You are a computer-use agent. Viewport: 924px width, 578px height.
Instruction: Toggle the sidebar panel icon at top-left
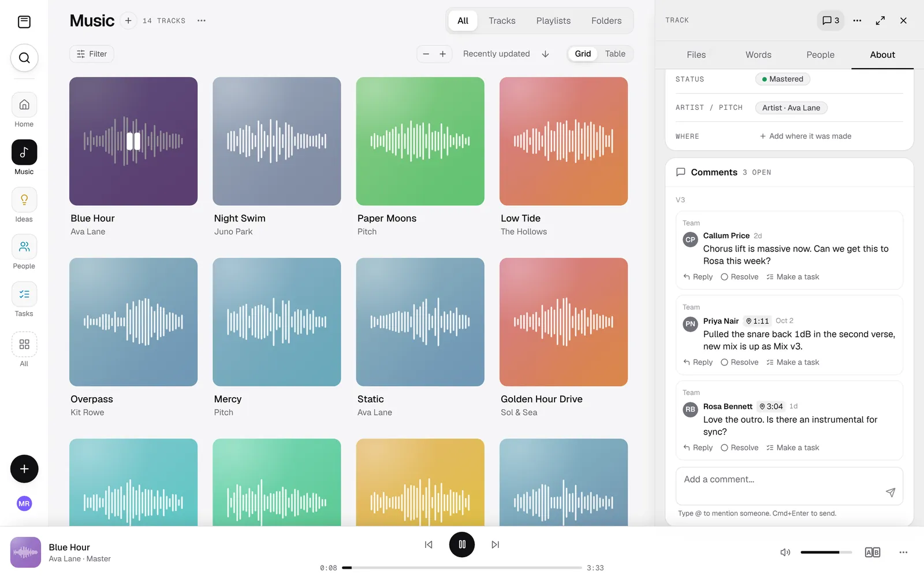24,22
